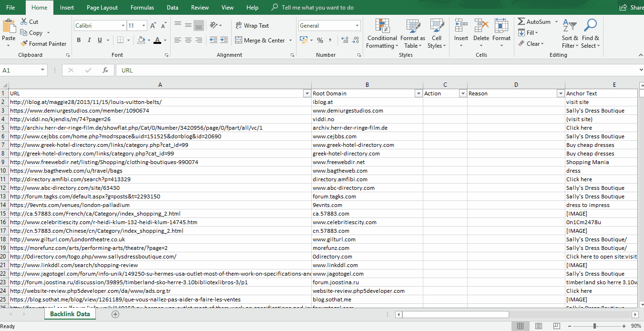Align text to the left
644x331 pixels.
(178, 41)
